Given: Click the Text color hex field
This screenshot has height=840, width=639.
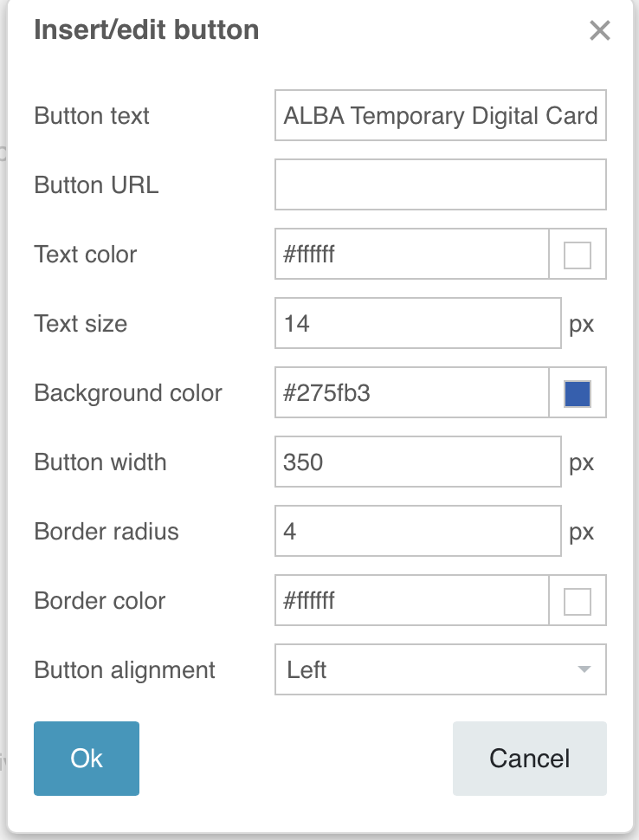Looking at the screenshot, I should [411, 254].
